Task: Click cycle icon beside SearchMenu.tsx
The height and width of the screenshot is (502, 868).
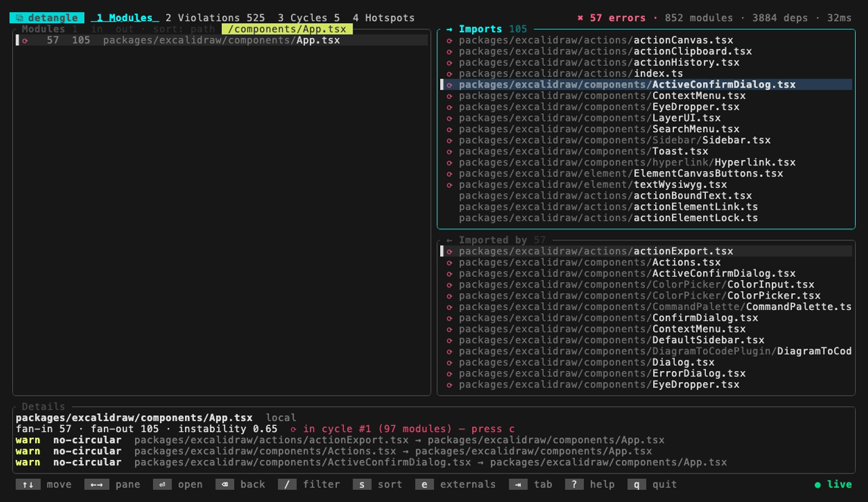Action: coord(449,129)
